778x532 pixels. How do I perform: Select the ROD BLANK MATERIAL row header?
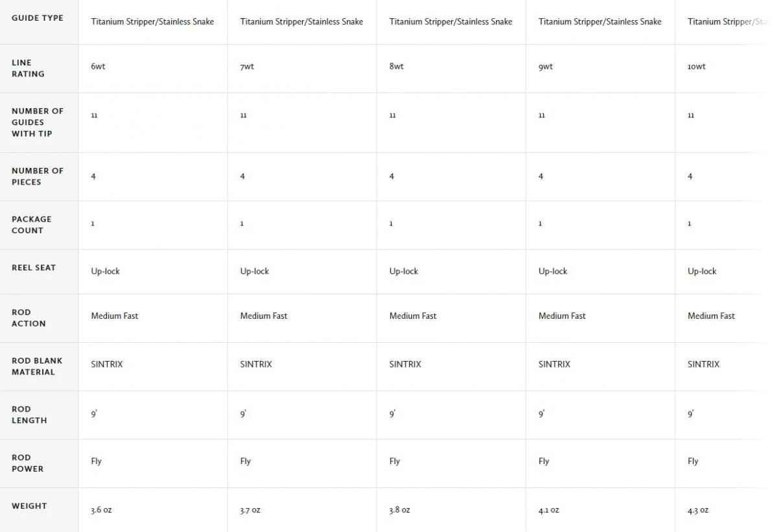coord(37,366)
